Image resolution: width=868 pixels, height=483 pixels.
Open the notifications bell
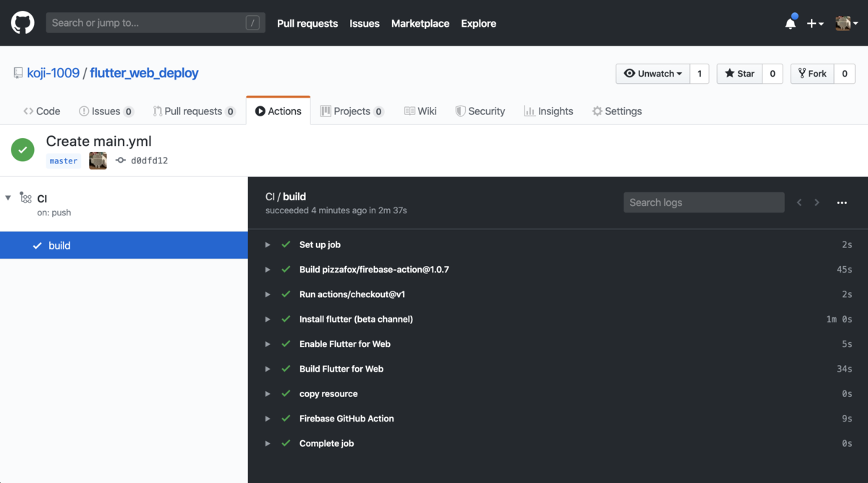(791, 23)
